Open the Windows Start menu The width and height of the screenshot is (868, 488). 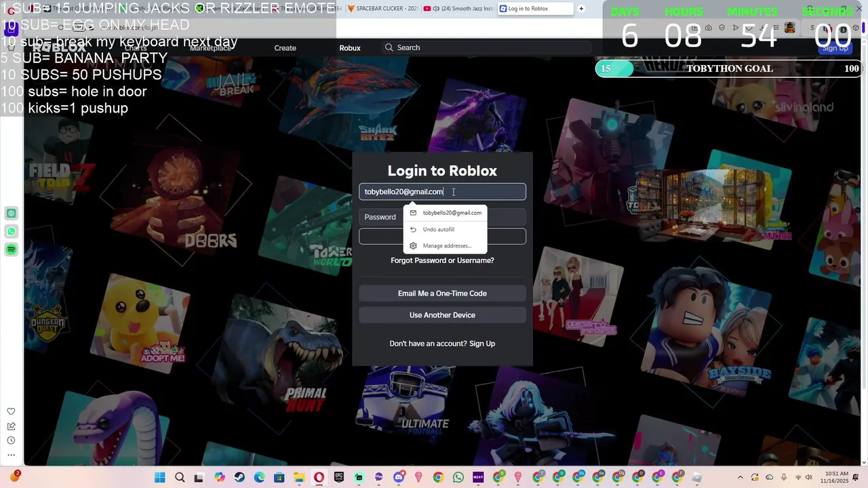pos(160,478)
